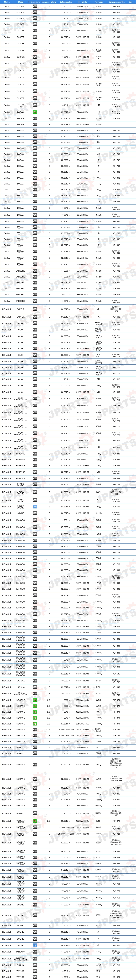Select the TALISMAN GRANDTOUR model cell
The width and height of the screenshot is (136, 980).
point(21,959)
